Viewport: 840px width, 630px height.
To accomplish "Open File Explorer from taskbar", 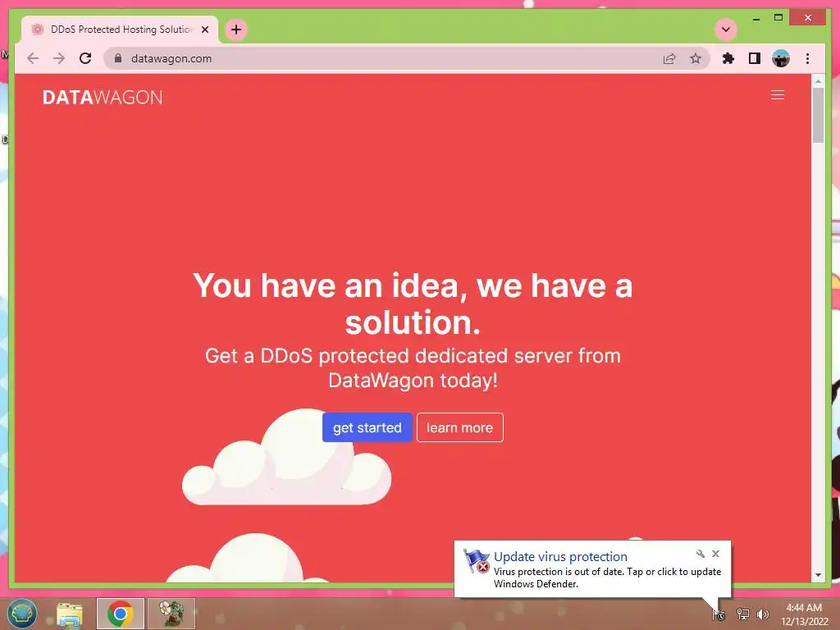I will tap(70, 614).
